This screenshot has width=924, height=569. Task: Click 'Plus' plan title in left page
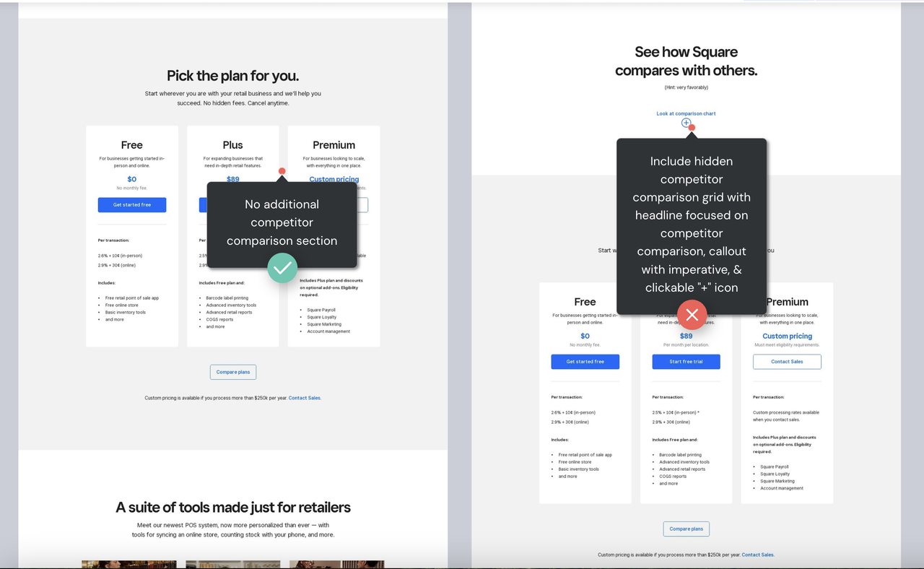233,145
